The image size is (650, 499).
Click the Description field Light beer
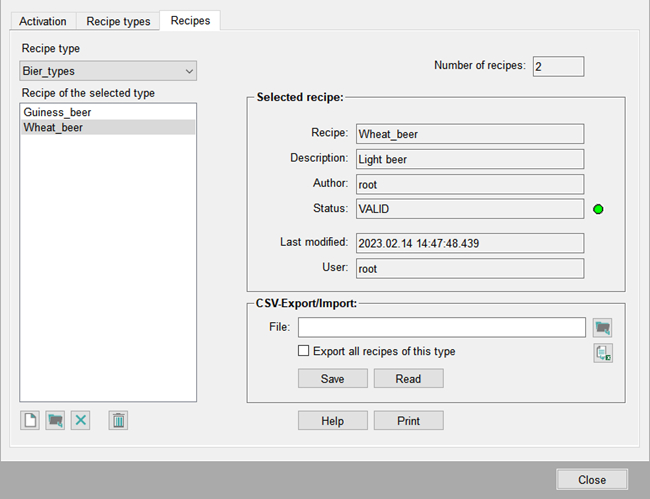470,159
